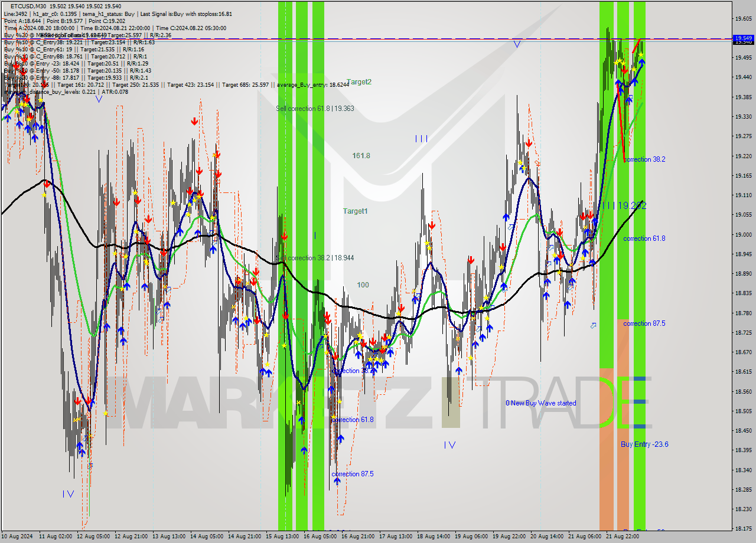
Task: Click the 19.495 price axis label
Action: click(x=743, y=58)
